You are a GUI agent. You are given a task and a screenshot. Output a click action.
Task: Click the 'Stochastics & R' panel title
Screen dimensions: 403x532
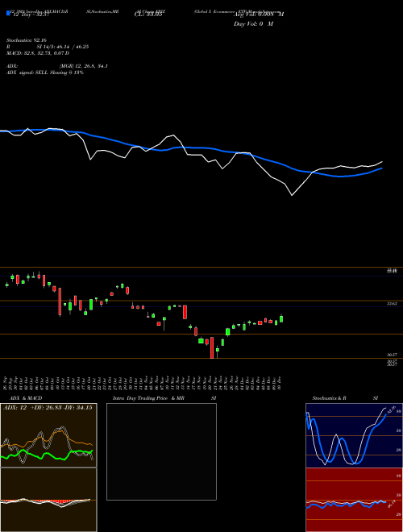tap(329, 398)
